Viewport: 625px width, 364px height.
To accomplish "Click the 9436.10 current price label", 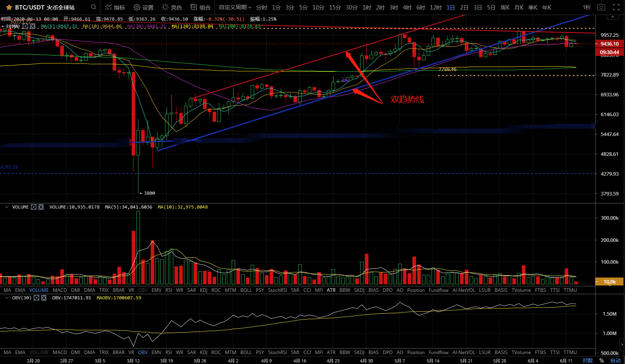I will pos(609,44).
